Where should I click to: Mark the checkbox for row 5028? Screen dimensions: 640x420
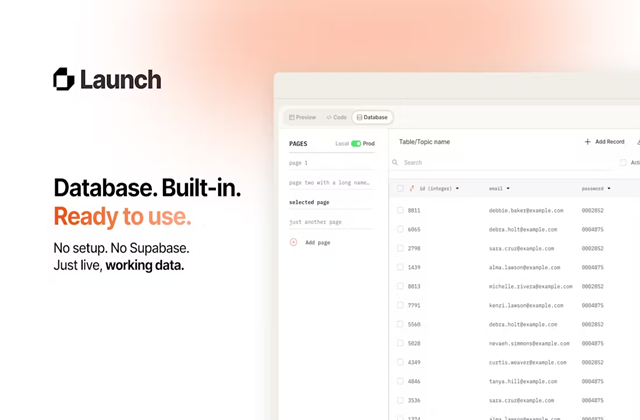[400, 343]
